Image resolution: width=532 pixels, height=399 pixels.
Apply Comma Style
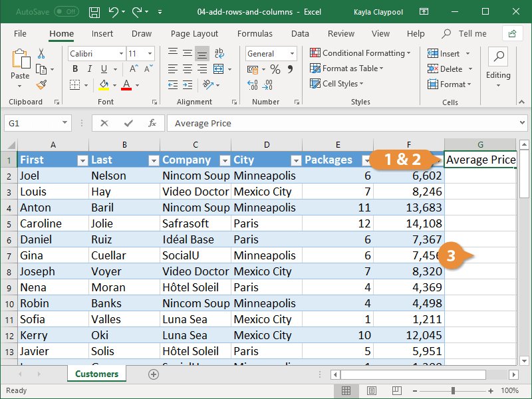[x=290, y=69]
